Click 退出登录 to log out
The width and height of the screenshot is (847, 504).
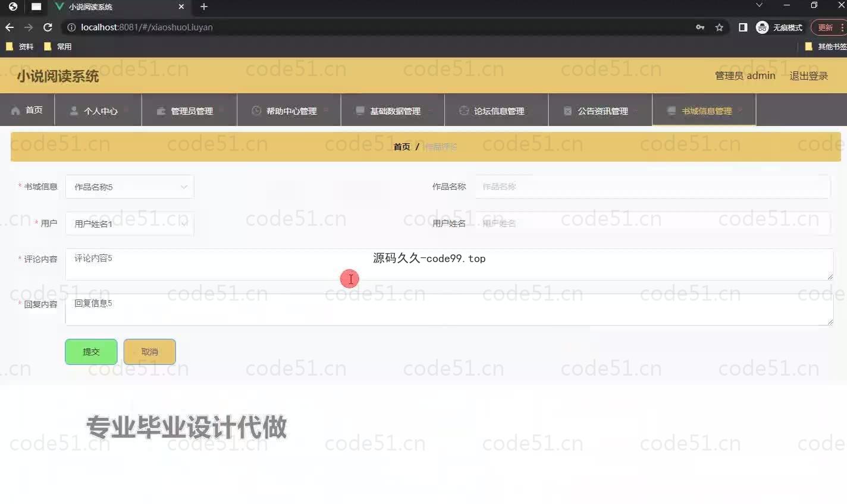tap(808, 76)
